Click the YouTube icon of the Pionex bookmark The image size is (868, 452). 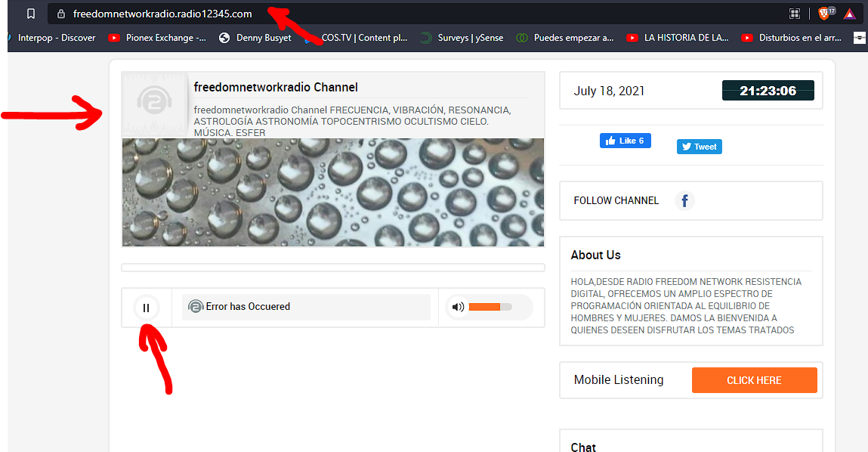point(114,38)
